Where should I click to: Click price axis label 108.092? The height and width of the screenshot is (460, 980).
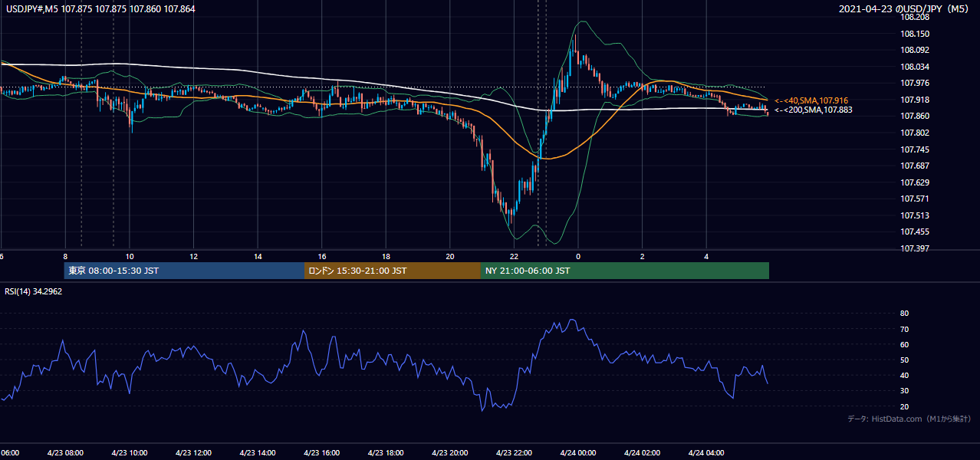point(915,50)
